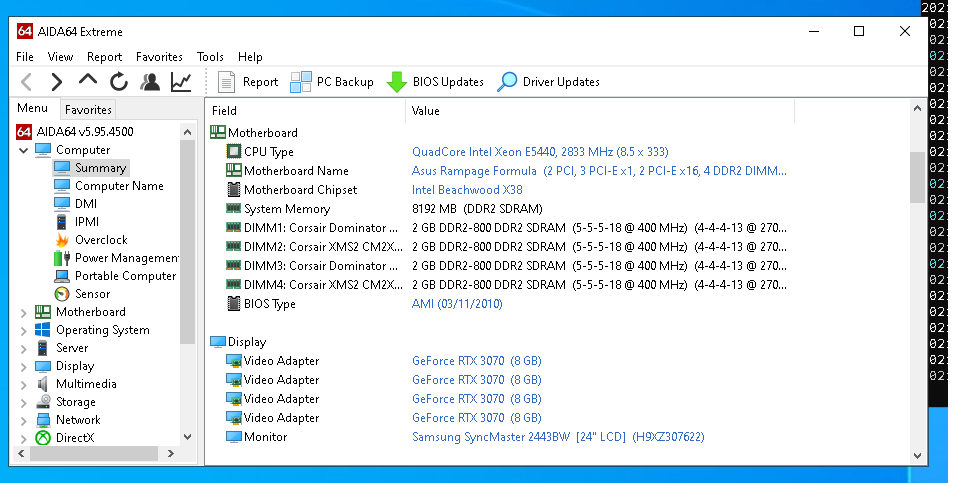
Task: Open the Report menu
Action: (105, 57)
